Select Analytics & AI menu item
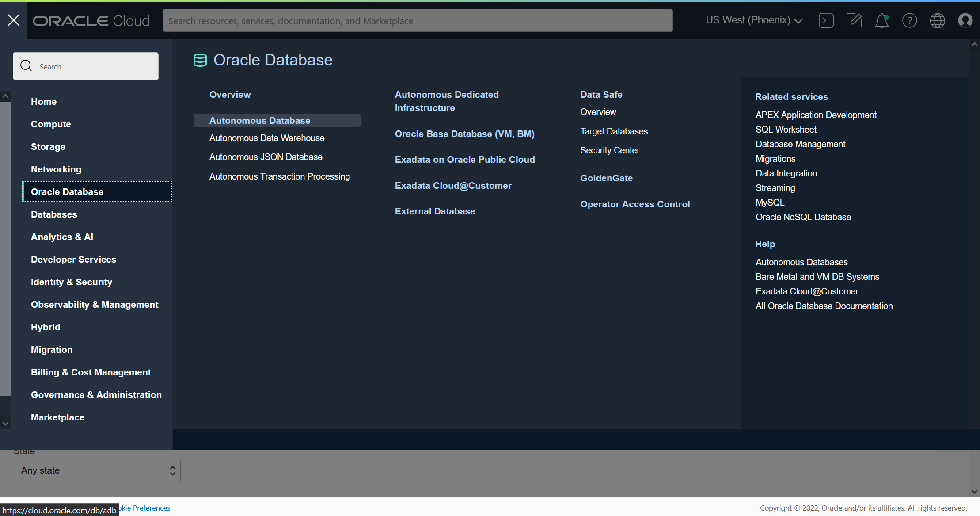 62,237
